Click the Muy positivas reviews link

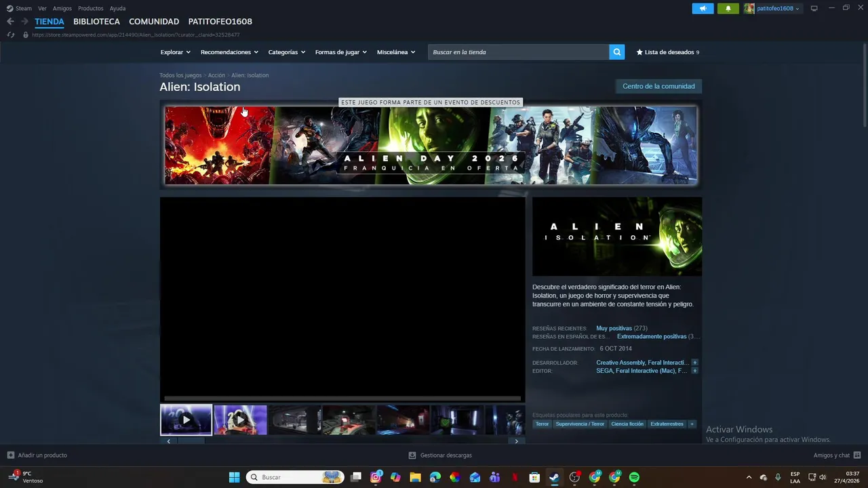point(614,328)
